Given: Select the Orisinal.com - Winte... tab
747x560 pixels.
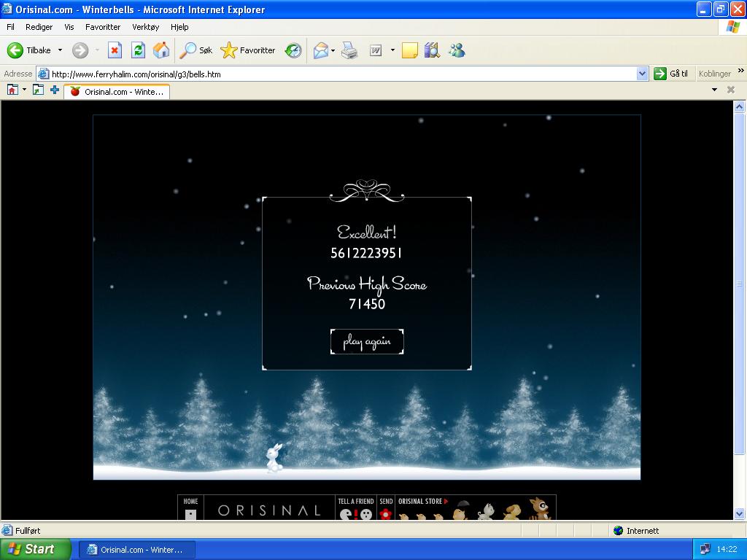Looking at the screenshot, I should (x=117, y=91).
